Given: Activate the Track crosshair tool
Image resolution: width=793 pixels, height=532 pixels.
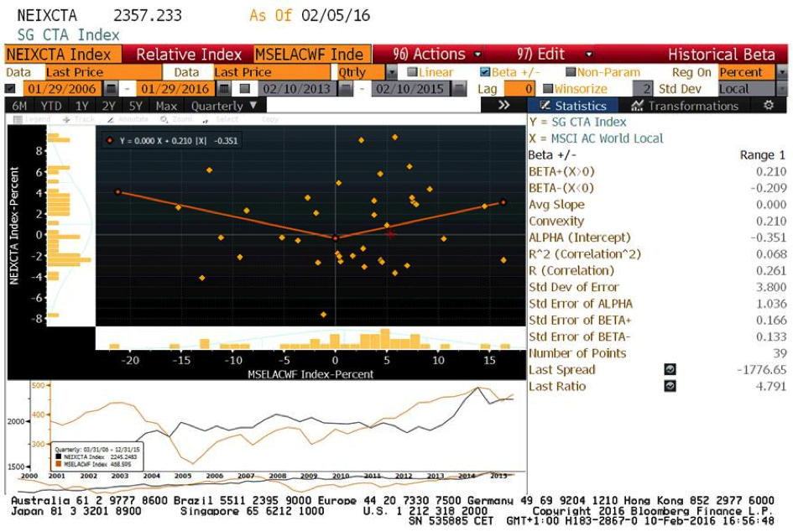Looking at the screenshot, I should (79, 119).
